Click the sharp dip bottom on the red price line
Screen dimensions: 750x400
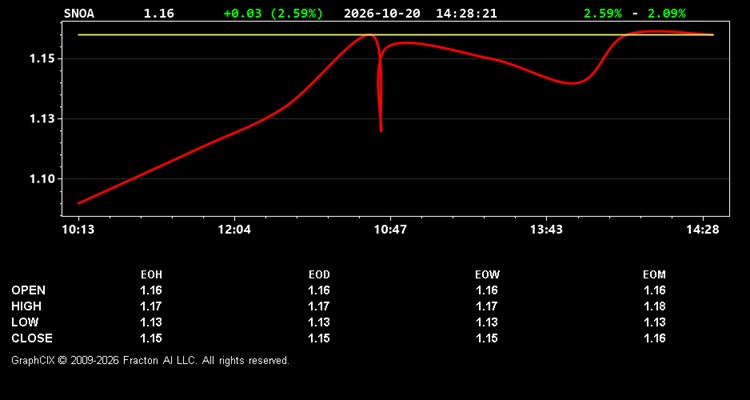pyautogui.click(x=381, y=131)
